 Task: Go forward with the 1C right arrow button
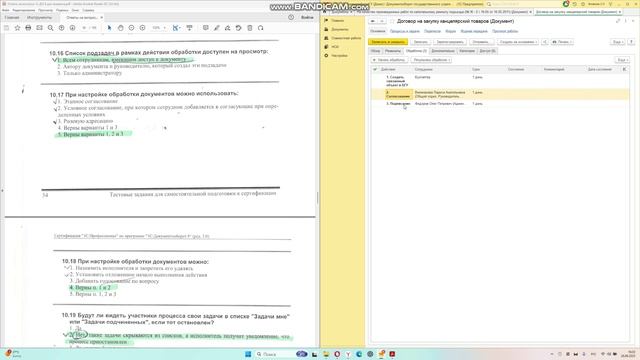click(x=382, y=21)
